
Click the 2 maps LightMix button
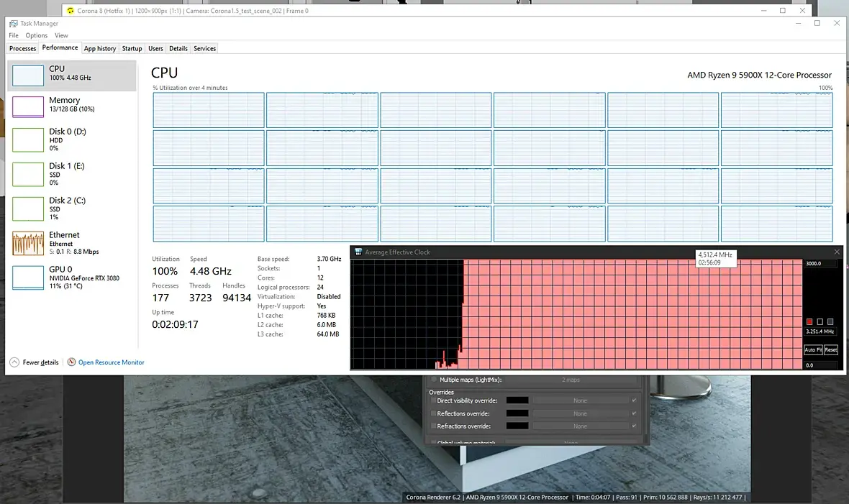(x=571, y=380)
